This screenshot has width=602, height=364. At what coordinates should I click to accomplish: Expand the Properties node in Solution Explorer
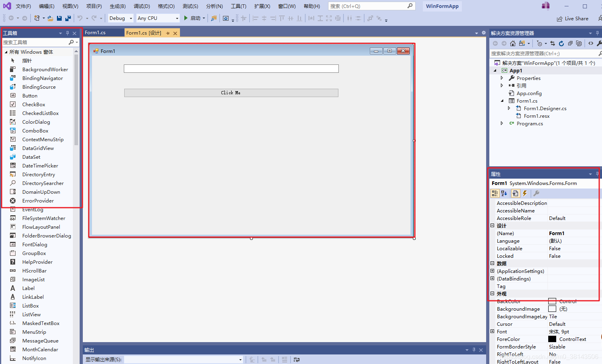coord(502,78)
